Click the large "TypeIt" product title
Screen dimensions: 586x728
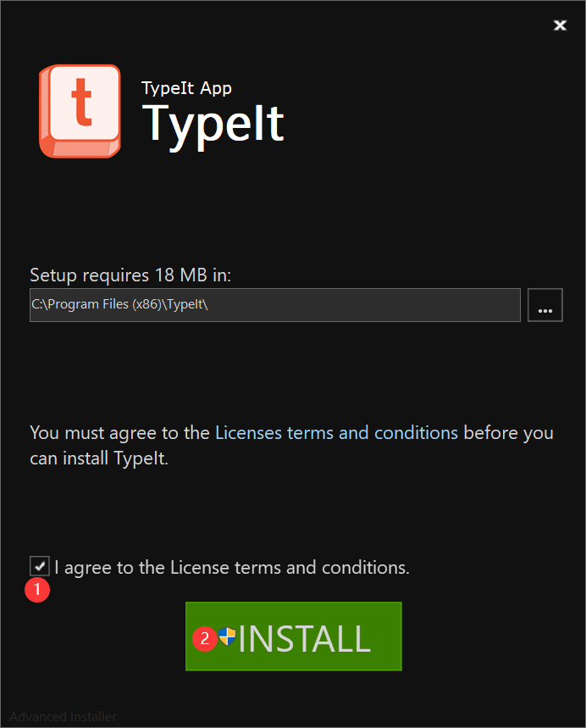coord(213,125)
